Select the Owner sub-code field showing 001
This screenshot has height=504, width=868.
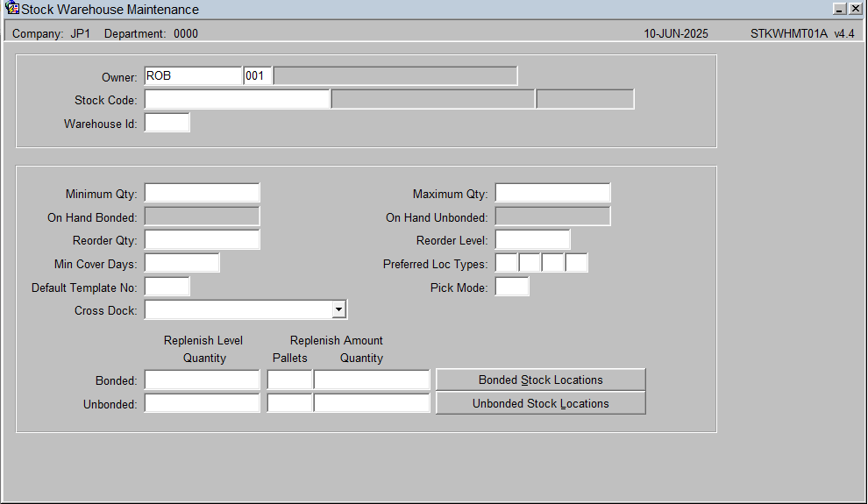pos(258,75)
